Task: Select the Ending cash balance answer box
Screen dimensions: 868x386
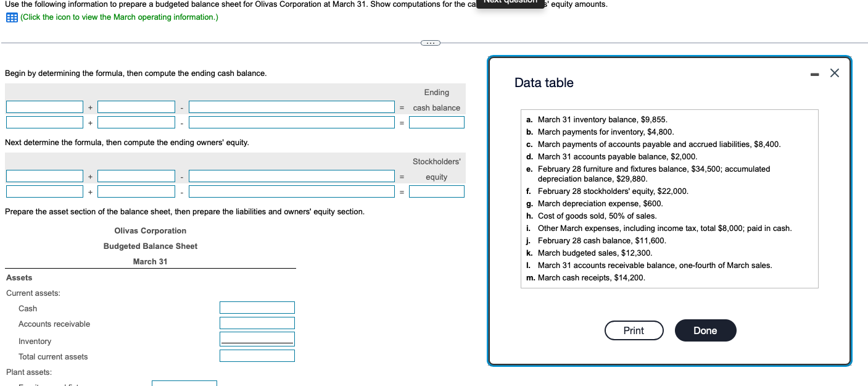Action: click(x=437, y=122)
